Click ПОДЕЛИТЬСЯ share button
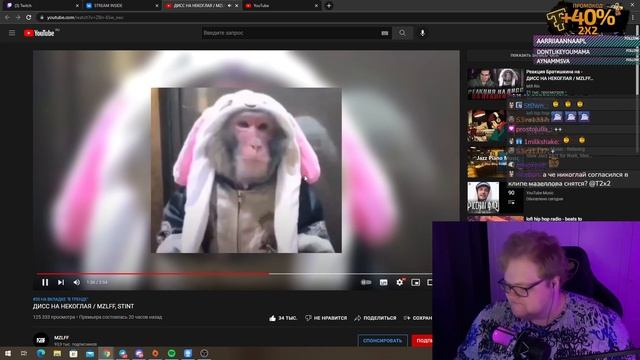 [x=375, y=318]
